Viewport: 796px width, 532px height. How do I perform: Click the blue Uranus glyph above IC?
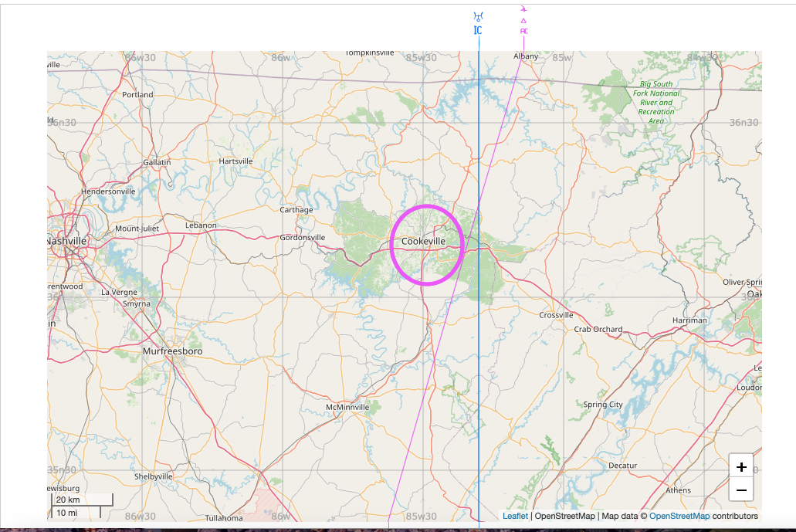point(478,16)
